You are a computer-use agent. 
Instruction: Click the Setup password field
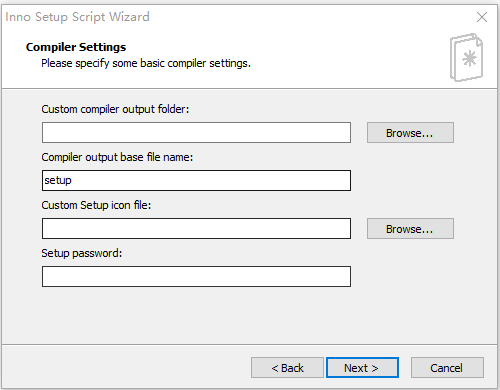pos(196,276)
